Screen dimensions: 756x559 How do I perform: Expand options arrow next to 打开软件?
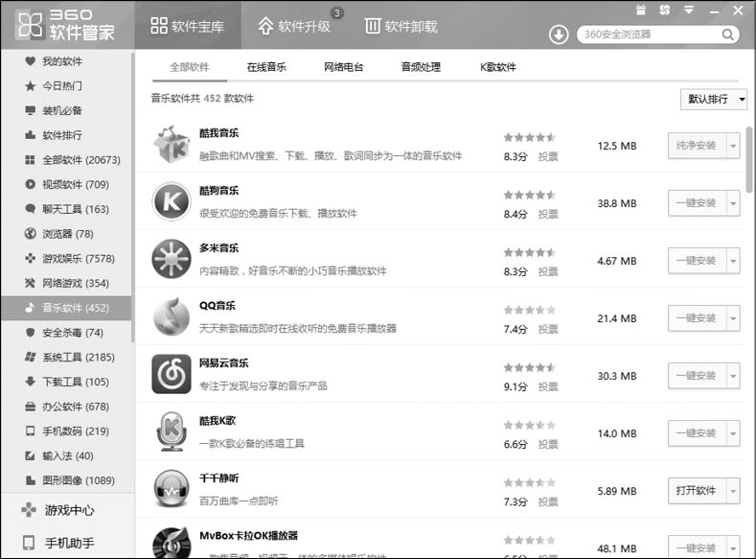click(x=733, y=491)
